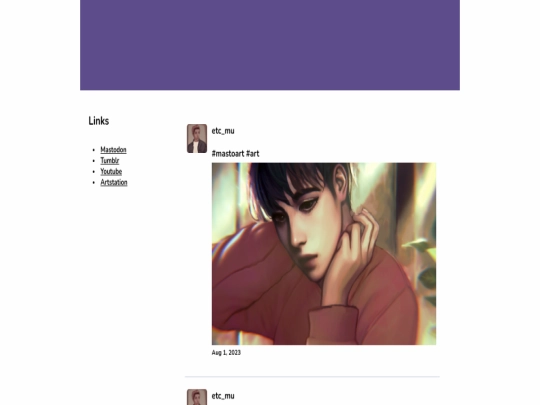Select the #mastoart hashtag
Image resolution: width=540 pixels, height=405 pixels.
click(228, 154)
